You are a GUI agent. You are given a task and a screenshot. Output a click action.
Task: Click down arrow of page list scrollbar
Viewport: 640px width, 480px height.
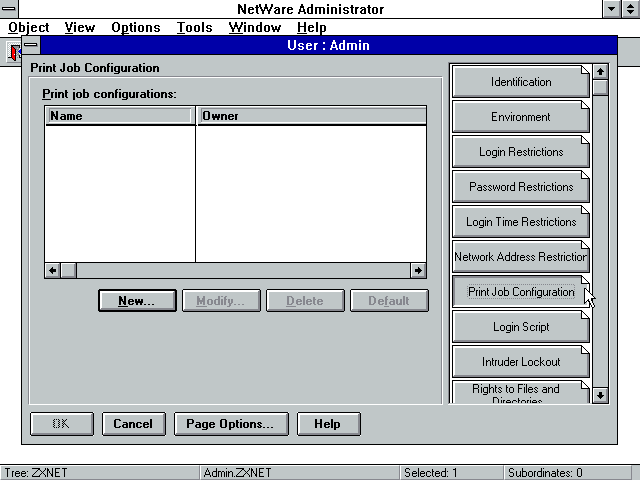pyautogui.click(x=600, y=395)
